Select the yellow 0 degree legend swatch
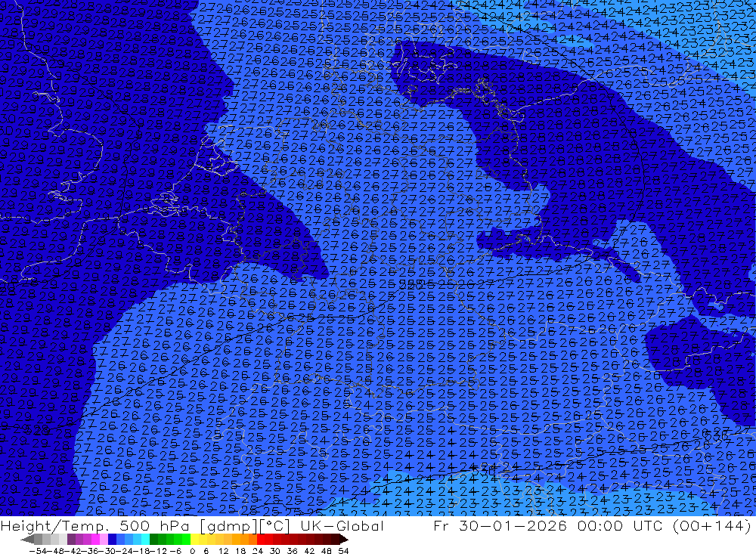Image resolution: width=756 pixels, height=554 pixels. 195,539
